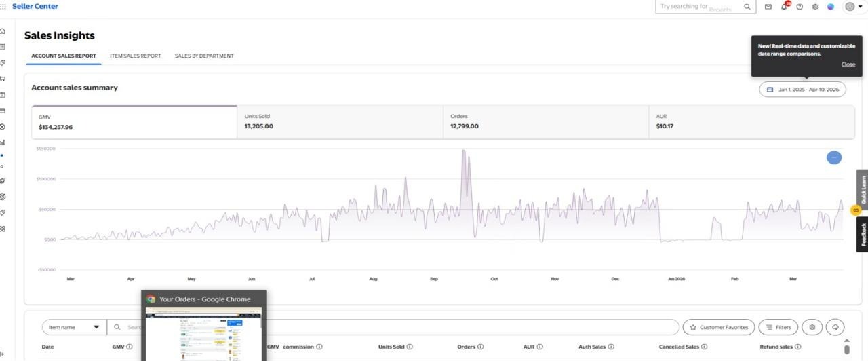Click info icon next to AUR column

(540, 347)
